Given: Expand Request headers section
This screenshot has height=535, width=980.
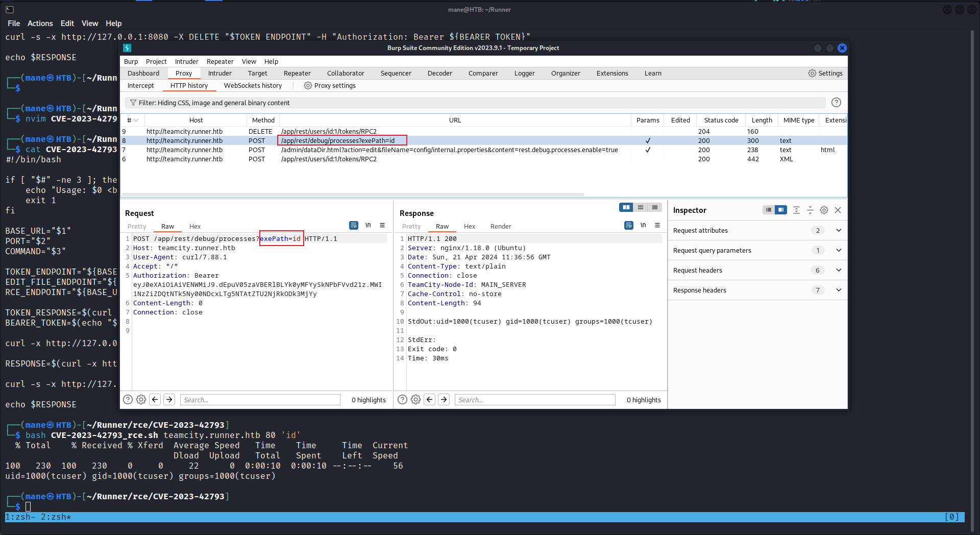Looking at the screenshot, I should pos(757,270).
